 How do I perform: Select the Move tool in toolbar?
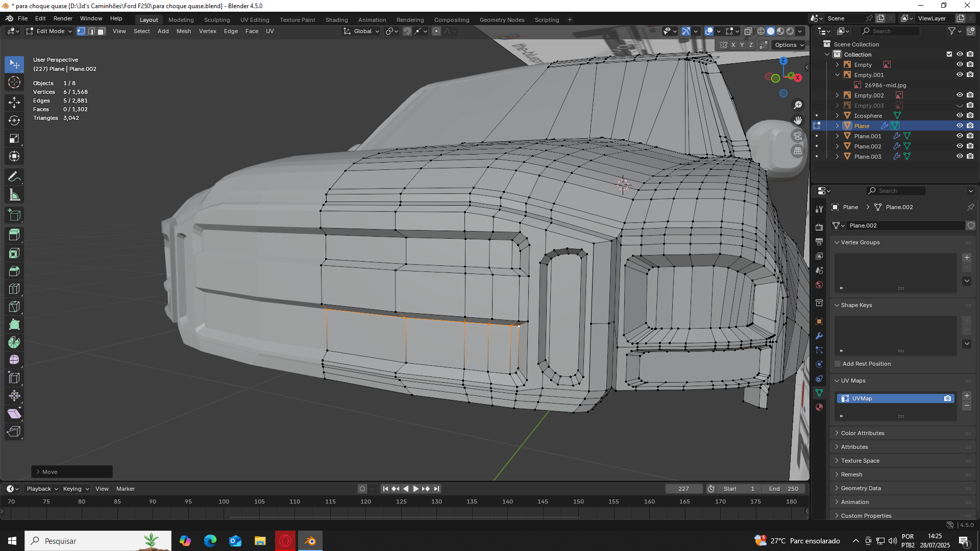click(14, 102)
